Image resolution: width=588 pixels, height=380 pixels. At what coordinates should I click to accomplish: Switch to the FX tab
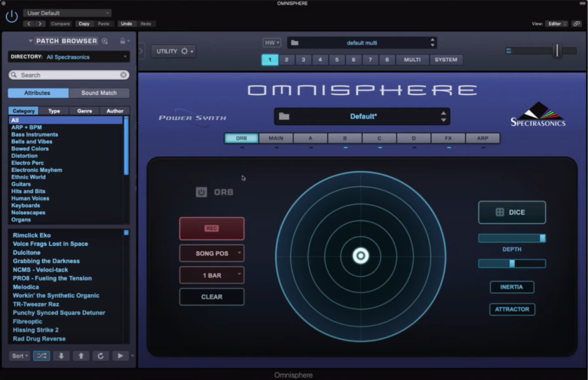click(x=448, y=138)
